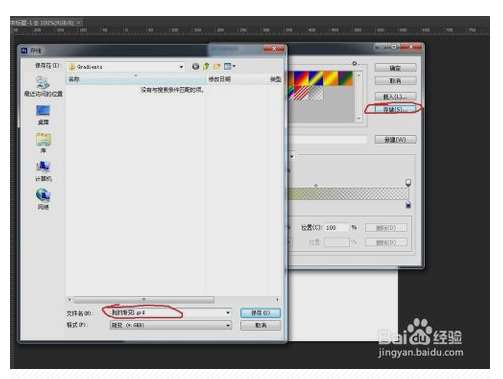Viewport: 503px width, 379px height.
Task: Expand the Gradients folder location dropdown
Action: point(181,67)
